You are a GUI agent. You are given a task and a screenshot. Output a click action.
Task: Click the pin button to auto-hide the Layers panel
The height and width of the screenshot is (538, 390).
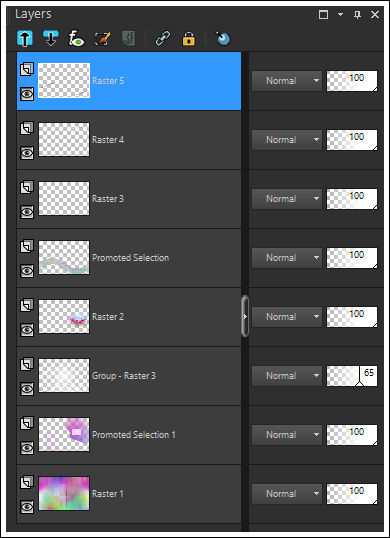click(x=357, y=14)
